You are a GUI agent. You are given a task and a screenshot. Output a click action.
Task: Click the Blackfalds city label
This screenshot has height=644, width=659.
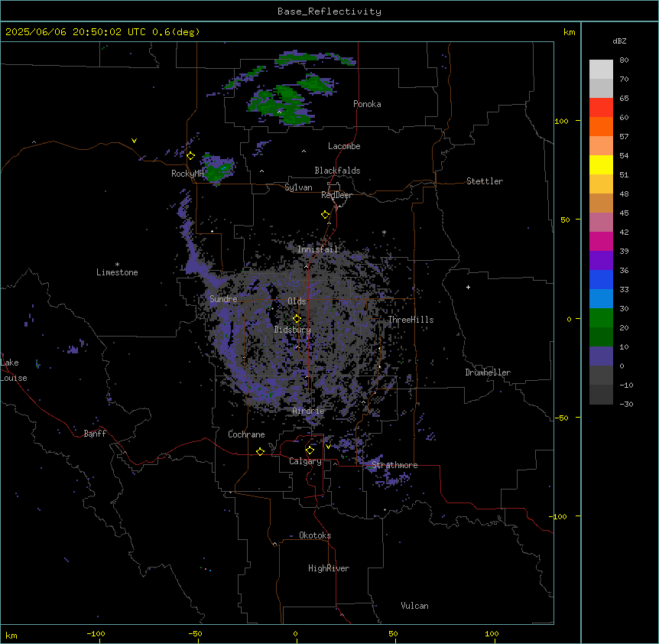[x=337, y=171]
